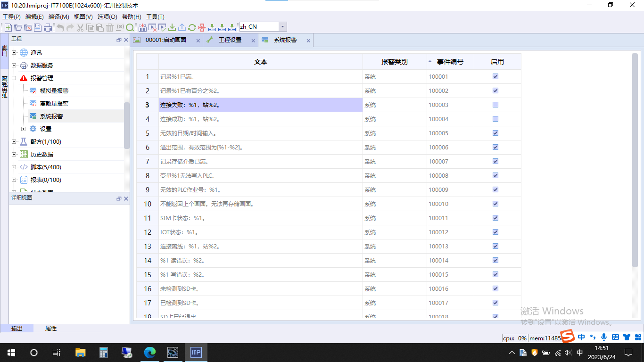Click the 脚本(5/400) code item
644x362 pixels.
pyautogui.click(x=46, y=167)
